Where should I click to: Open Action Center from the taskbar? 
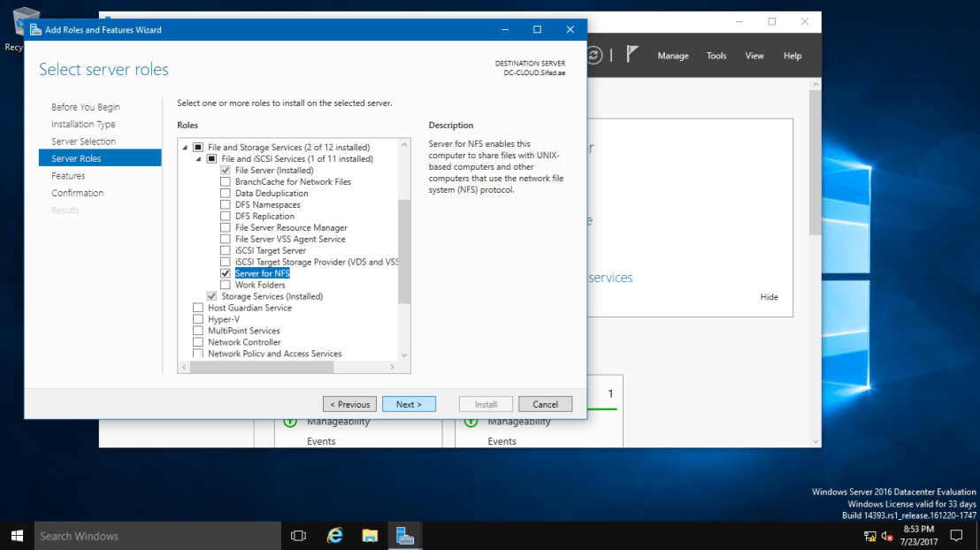pyautogui.click(x=955, y=535)
